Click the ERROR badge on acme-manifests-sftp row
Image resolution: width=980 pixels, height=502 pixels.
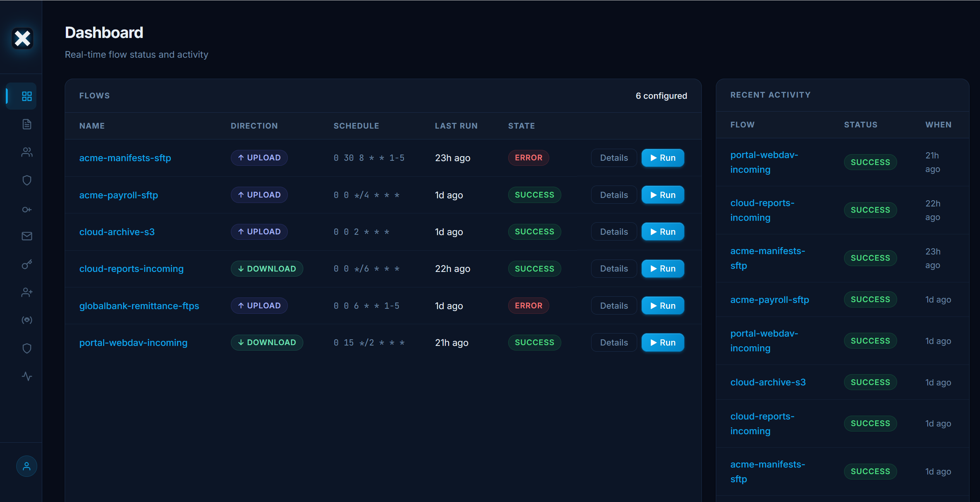coord(528,158)
